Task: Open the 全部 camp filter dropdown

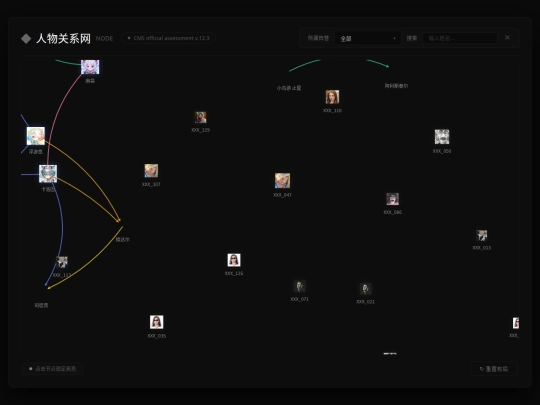Action: (368, 38)
